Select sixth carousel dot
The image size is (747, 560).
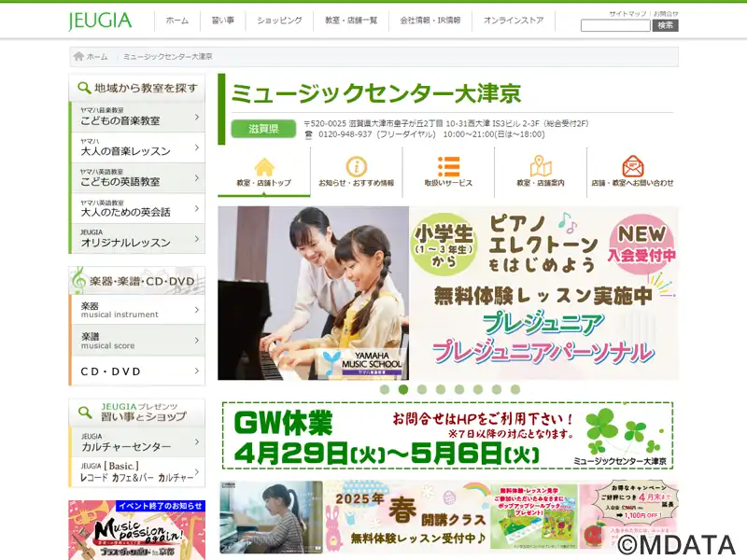[478, 389]
